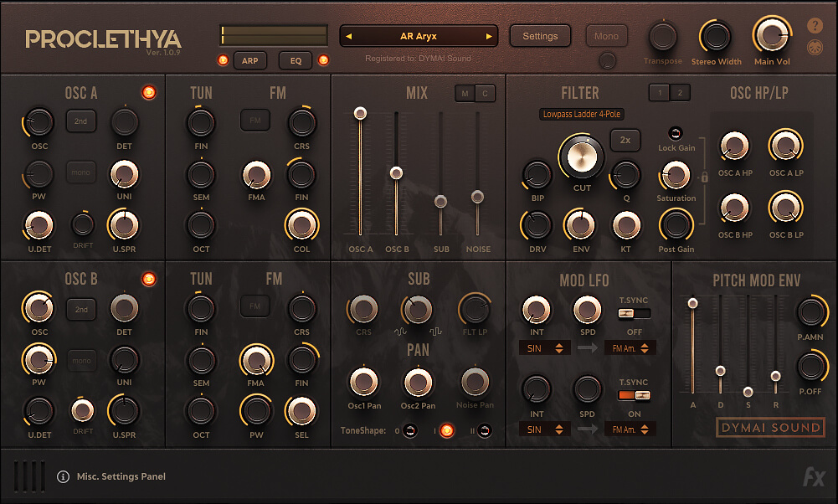Toggle the first Mod LFO T.SYNC switch
The image size is (838, 504).
click(x=634, y=313)
